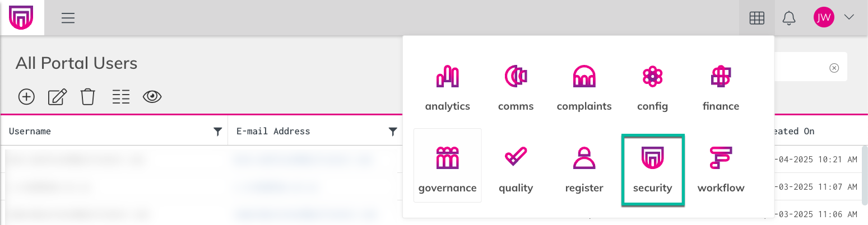Screen dimensions: 868x225
Task: Toggle the app grid launcher
Action: pos(757,18)
